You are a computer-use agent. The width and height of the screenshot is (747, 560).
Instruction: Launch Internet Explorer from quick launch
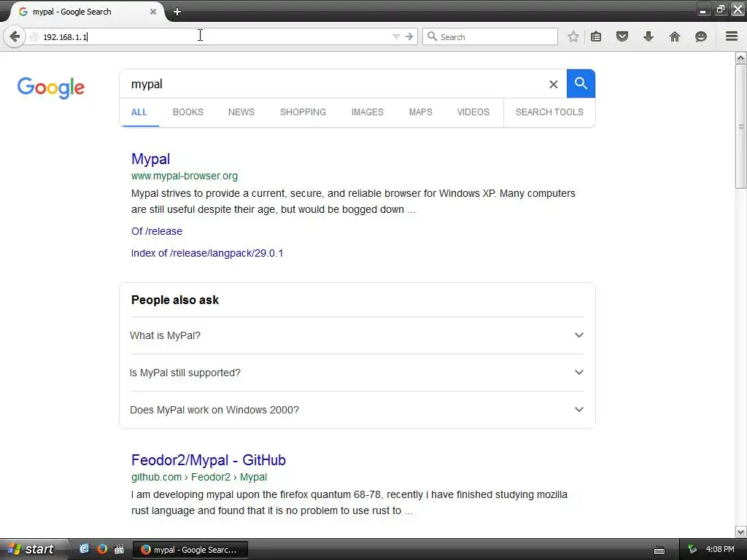coord(85,549)
